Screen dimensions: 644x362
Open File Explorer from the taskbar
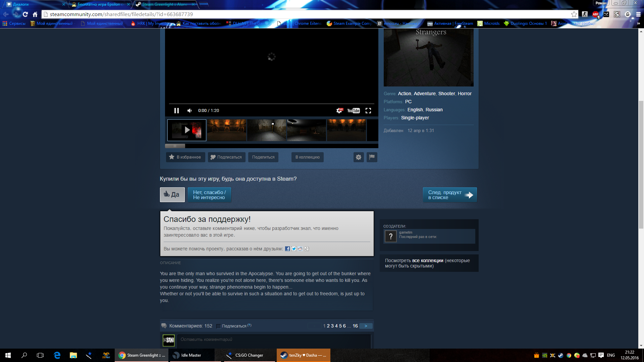tap(73, 355)
